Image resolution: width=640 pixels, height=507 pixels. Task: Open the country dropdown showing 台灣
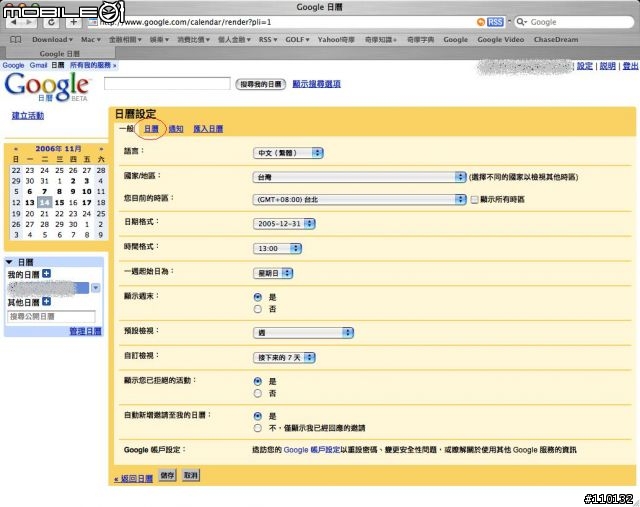(360, 177)
